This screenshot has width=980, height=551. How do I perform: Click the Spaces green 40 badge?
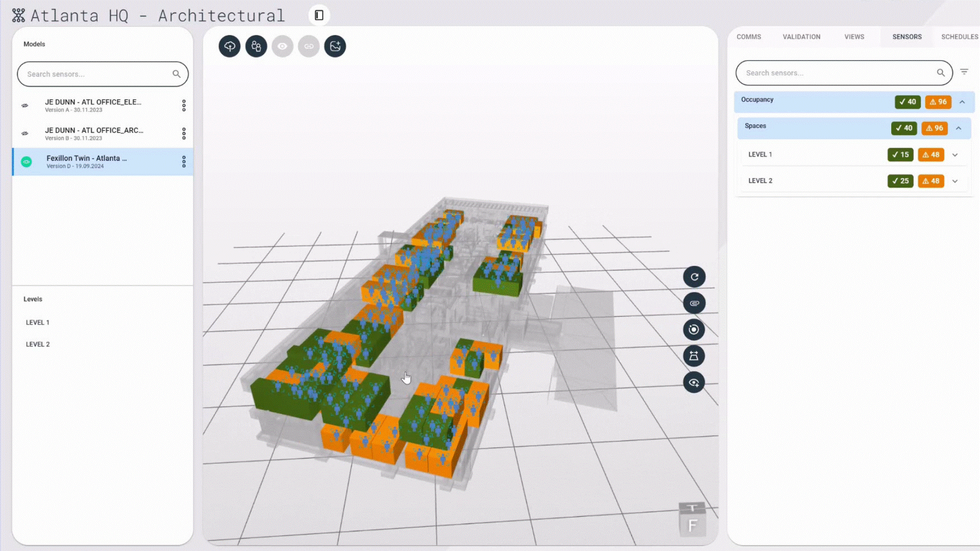coord(904,128)
